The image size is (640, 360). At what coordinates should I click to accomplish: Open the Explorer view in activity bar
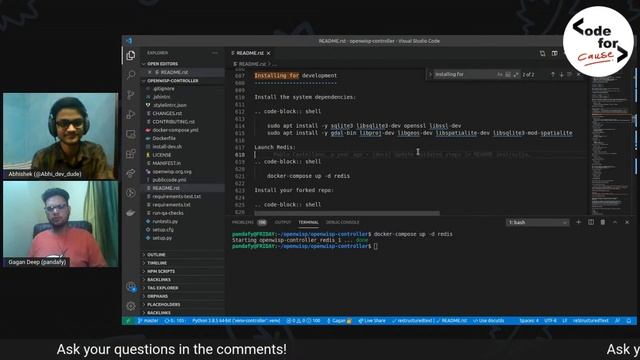pyautogui.click(x=131, y=55)
